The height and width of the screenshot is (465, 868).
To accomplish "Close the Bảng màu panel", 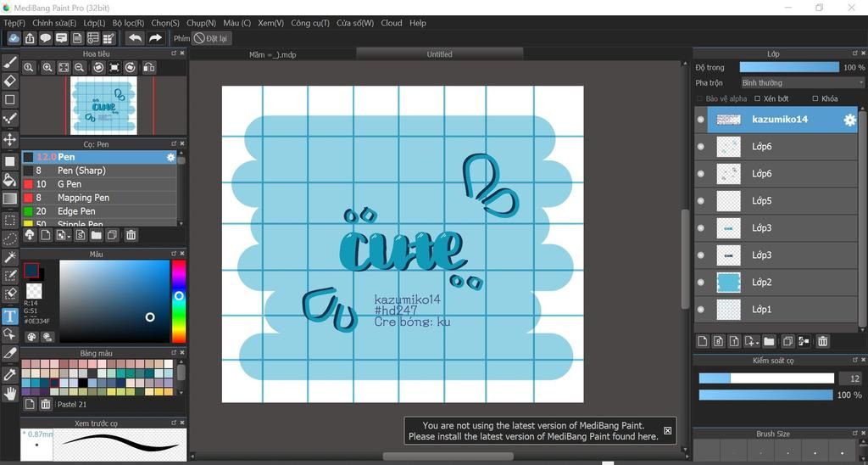I will pos(182,352).
